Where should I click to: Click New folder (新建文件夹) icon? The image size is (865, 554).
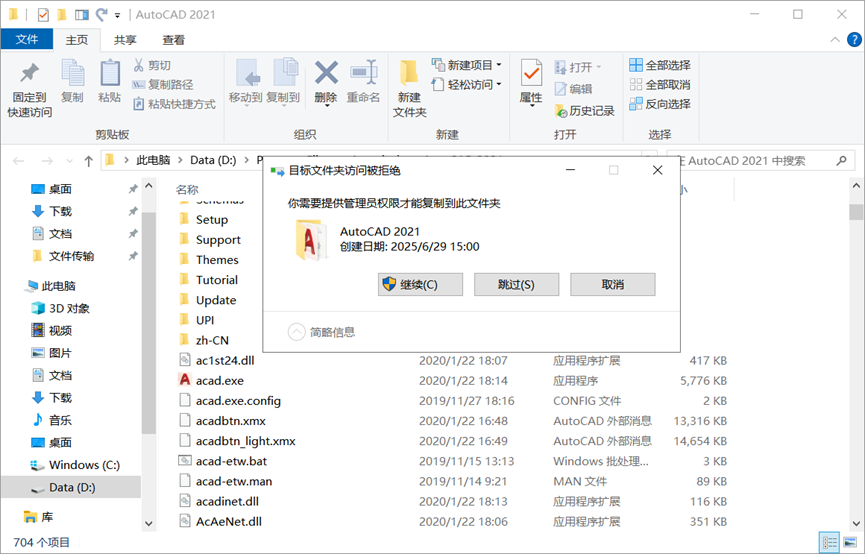click(x=409, y=73)
